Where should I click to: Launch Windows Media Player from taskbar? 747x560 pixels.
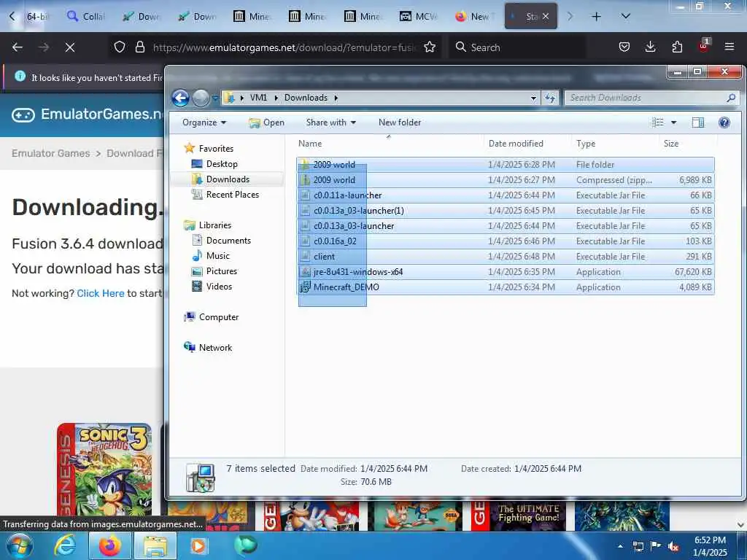click(198, 545)
